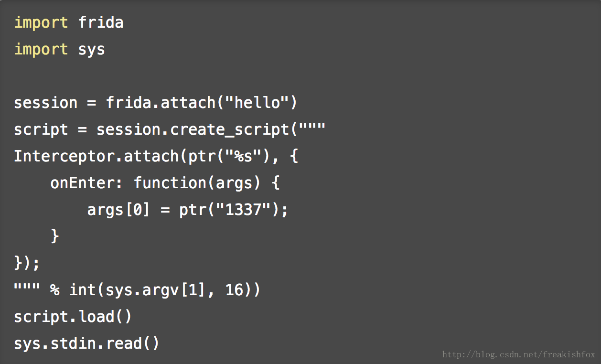This screenshot has height=364, width=601.
Task: Click 'args[0]' assignment target
Action: [118, 210]
